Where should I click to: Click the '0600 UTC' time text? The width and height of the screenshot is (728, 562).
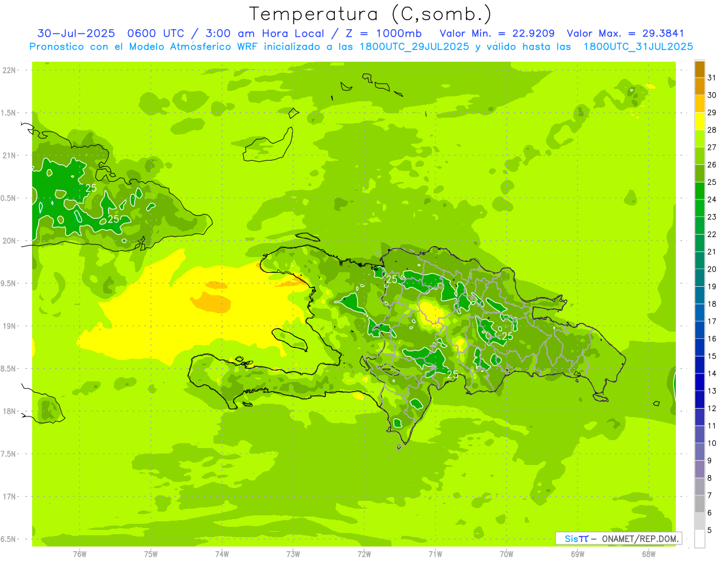157,33
